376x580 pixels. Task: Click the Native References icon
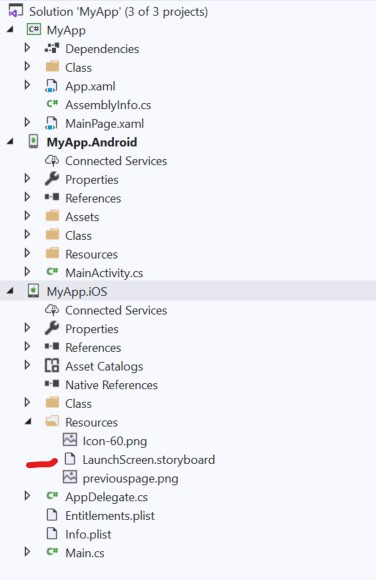(x=52, y=384)
